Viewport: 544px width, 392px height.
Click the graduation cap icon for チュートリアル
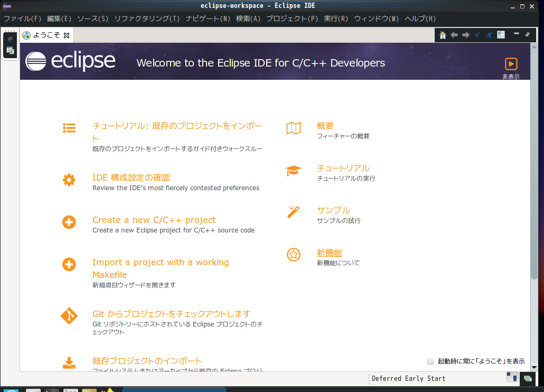pos(294,170)
